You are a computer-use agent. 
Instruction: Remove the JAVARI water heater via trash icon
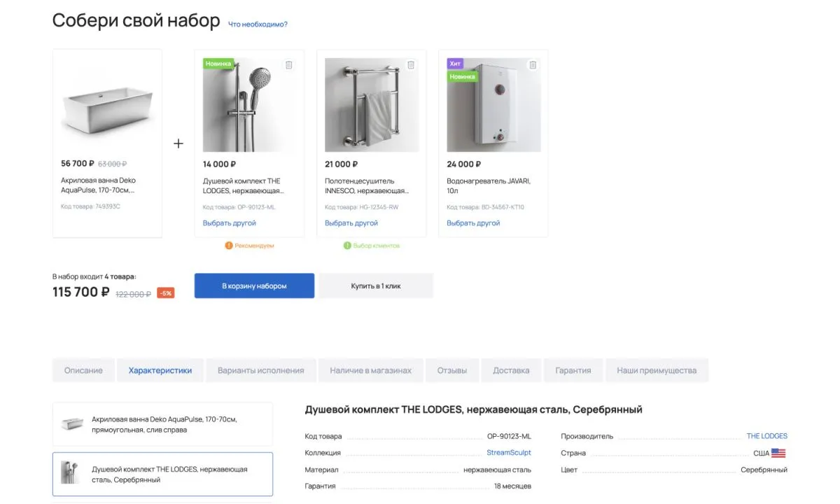point(533,65)
